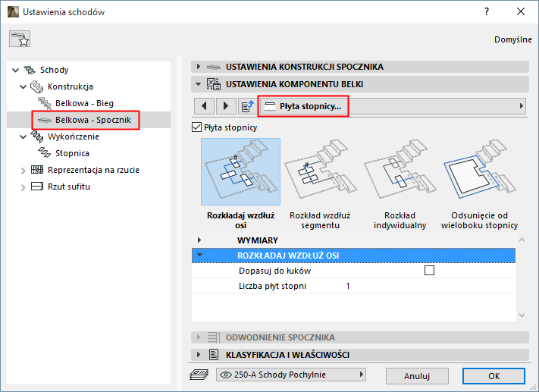Open the 250-A Schody Pochylnie layer dropdown

pos(291,375)
